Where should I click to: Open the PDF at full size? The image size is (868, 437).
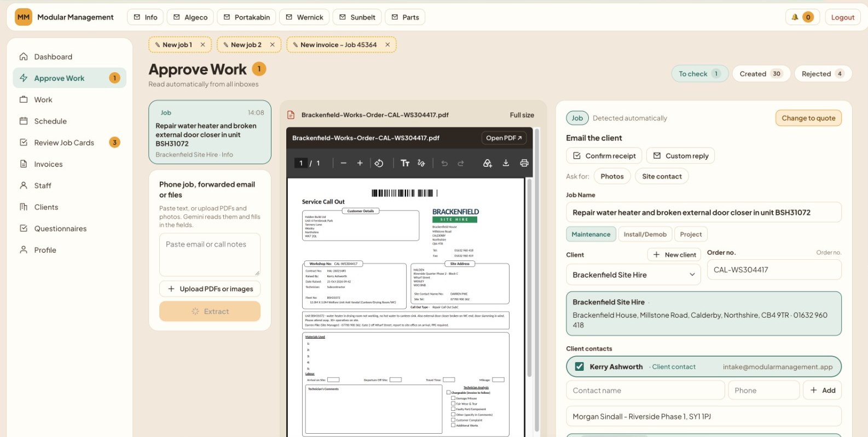(522, 115)
